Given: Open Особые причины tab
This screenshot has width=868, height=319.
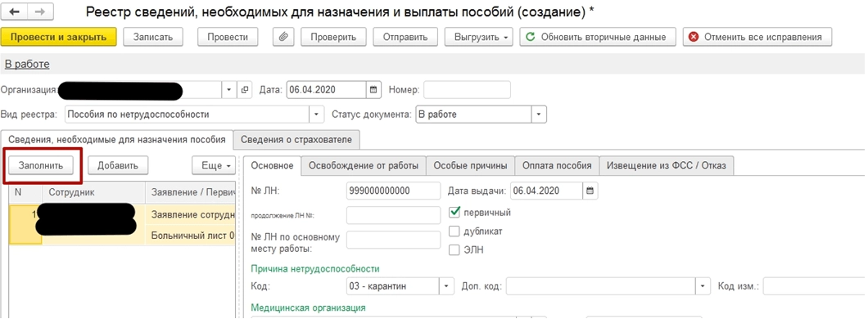Looking at the screenshot, I should pyautogui.click(x=470, y=165).
